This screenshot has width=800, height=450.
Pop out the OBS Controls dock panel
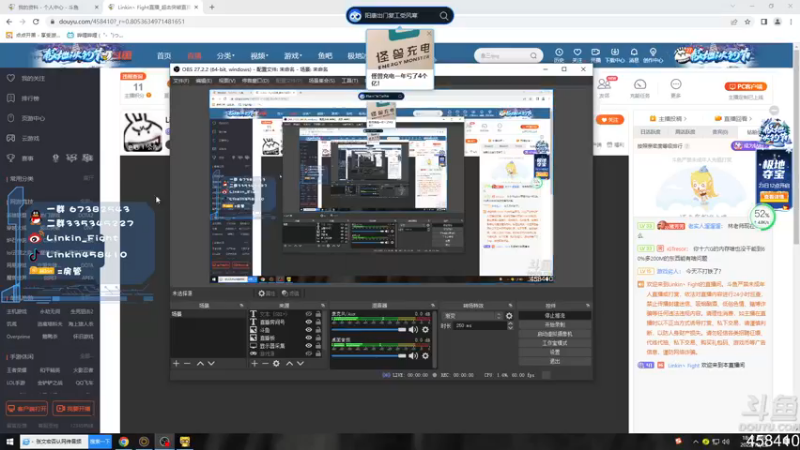588,306
